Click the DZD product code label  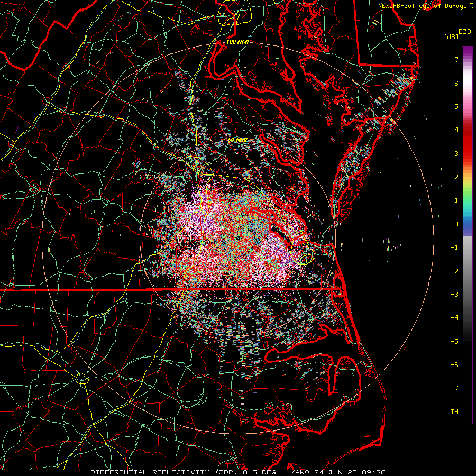pos(464,32)
